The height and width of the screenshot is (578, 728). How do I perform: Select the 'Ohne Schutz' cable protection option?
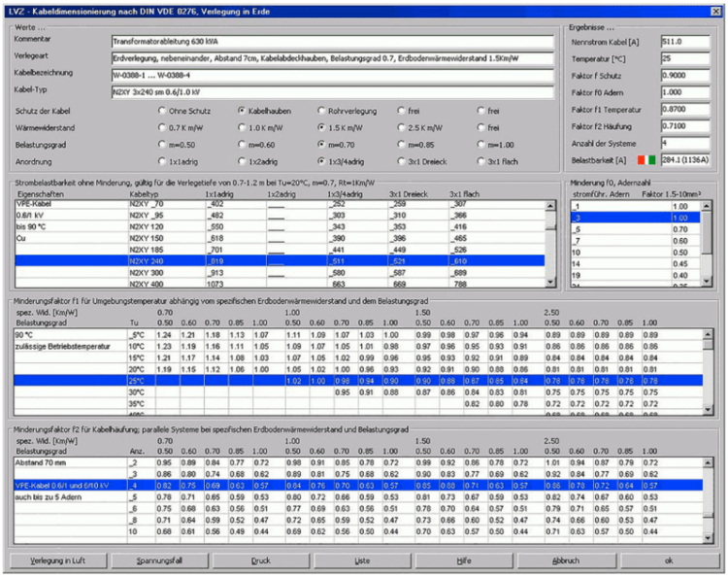(x=161, y=111)
